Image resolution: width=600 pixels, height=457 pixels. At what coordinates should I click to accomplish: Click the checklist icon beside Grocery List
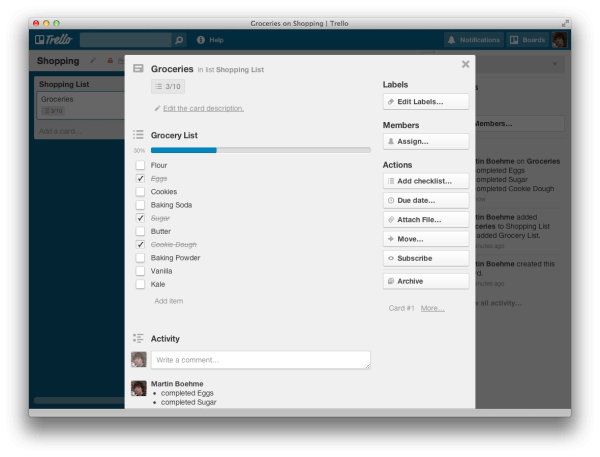tap(138, 135)
